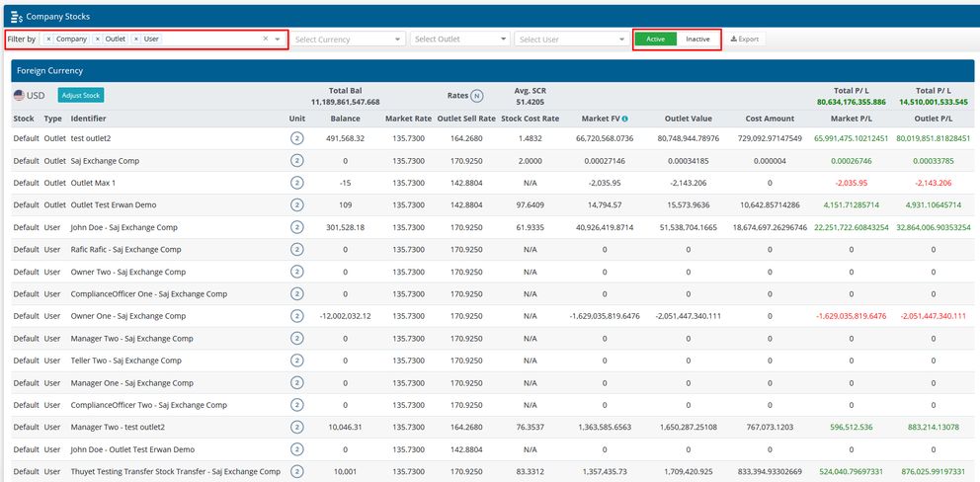Image resolution: width=980 pixels, height=482 pixels.
Task: Click unit icon for John Doe - Outlet Test Erwan Demo
Action: 297,449
